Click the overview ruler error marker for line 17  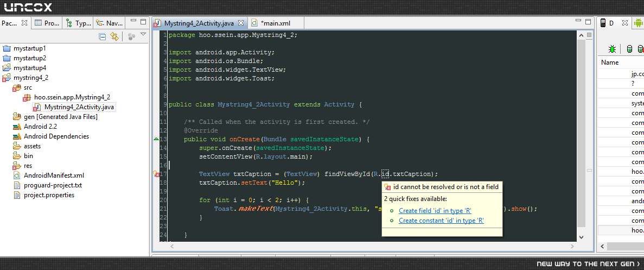pos(589,170)
